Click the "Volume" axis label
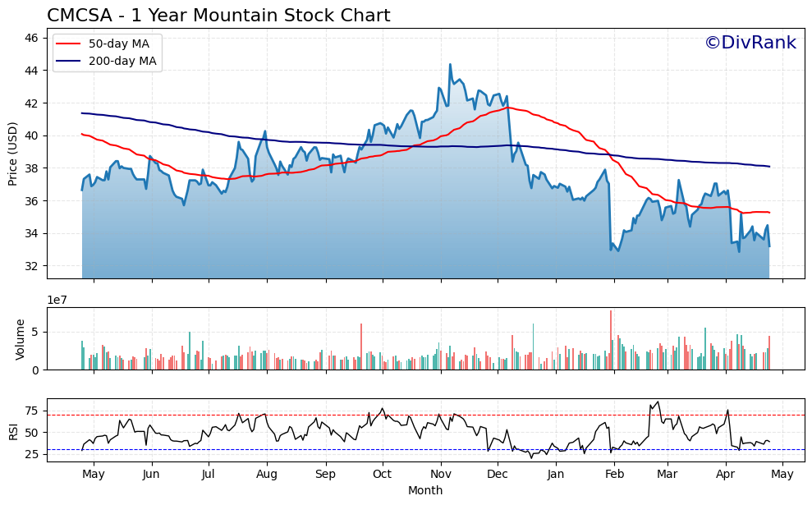Screen dimensions: 812x505 click(21, 339)
